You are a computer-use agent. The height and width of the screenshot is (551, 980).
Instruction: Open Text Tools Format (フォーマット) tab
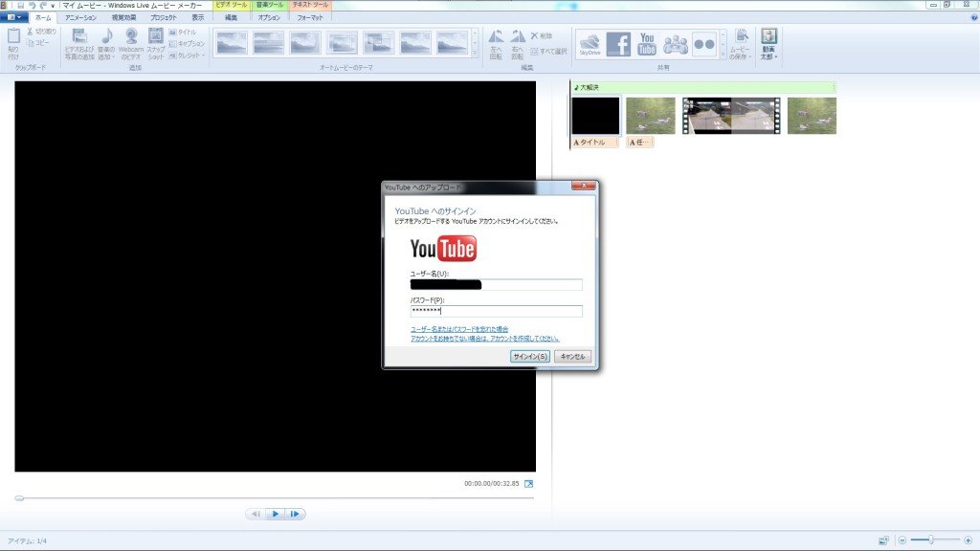pos(310,17)
